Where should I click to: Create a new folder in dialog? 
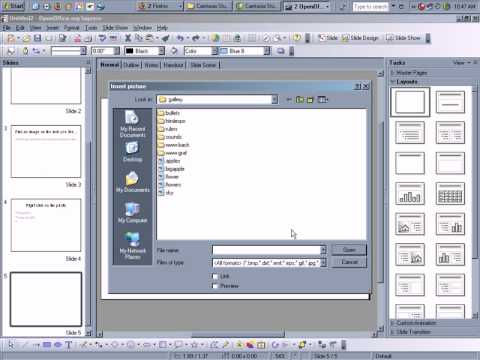(x=310, y=99)
